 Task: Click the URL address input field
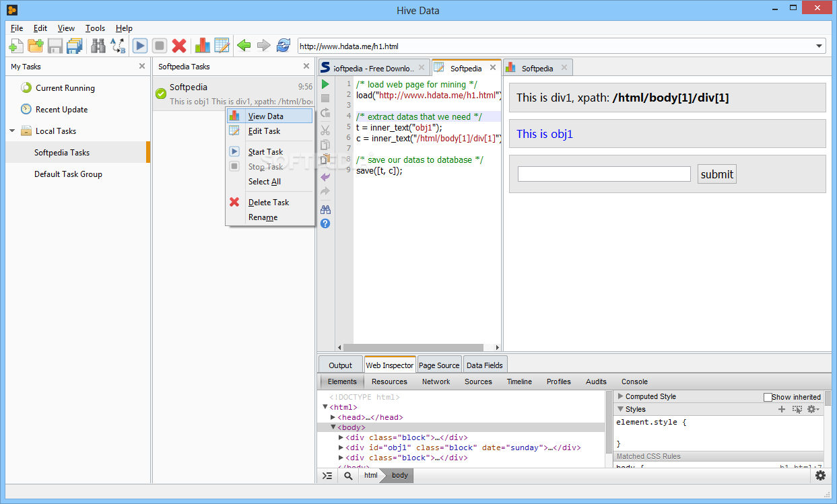[x=556, y=46]
